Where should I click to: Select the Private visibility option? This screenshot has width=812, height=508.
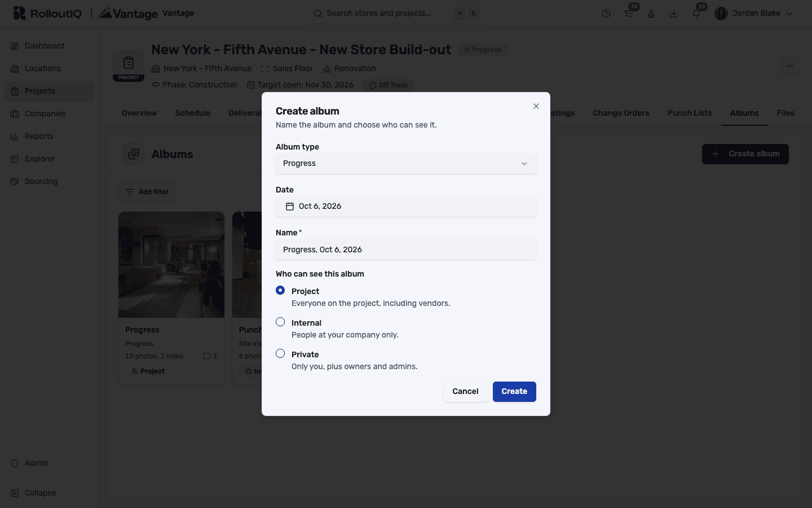click(280, 353)
